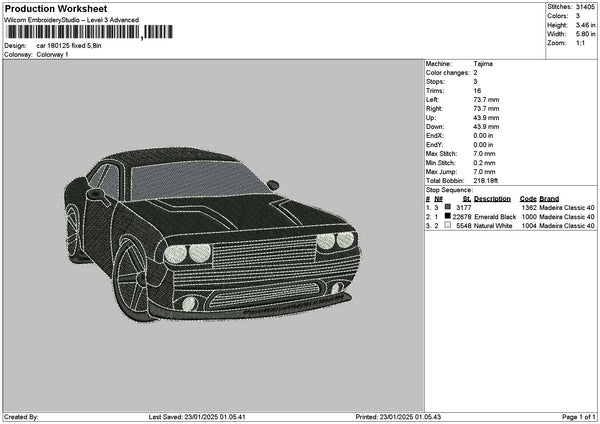This screenshot has height=424, width=600.
Task: Click the St. column header
Action: [466, 198]
